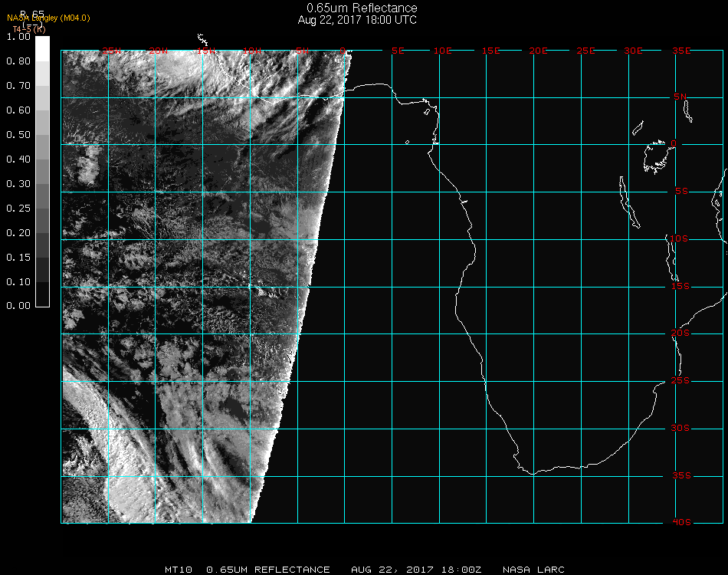Viewport: 728px width, 575px height.
Task: Click the '15W' longitude label
Action: (205, 51)
